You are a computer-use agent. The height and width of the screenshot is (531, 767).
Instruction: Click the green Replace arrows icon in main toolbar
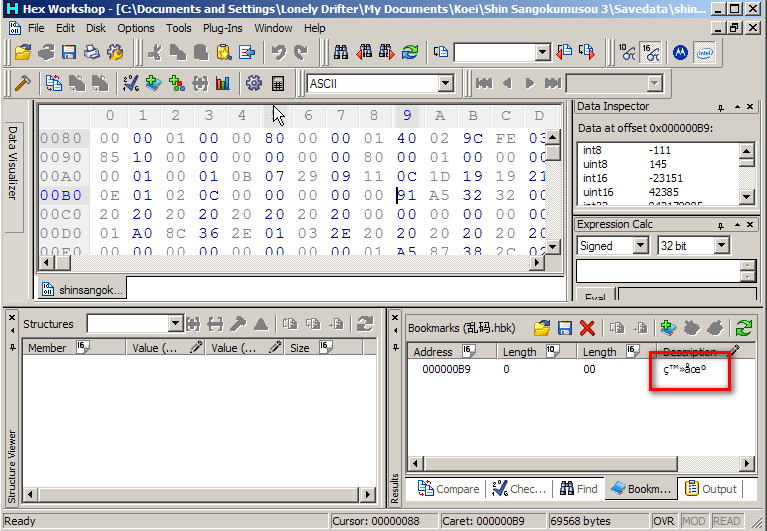click(410, 52)
